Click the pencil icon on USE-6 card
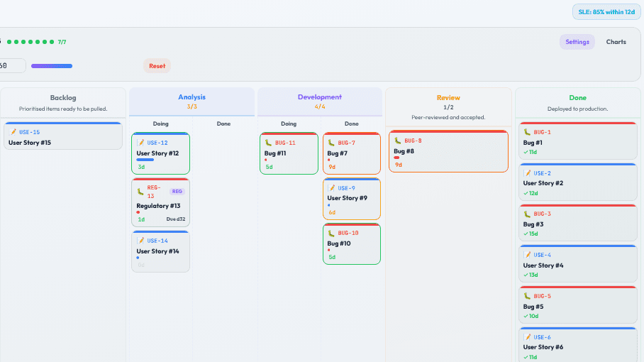The image size is (644, 362). tap(528, 337)
